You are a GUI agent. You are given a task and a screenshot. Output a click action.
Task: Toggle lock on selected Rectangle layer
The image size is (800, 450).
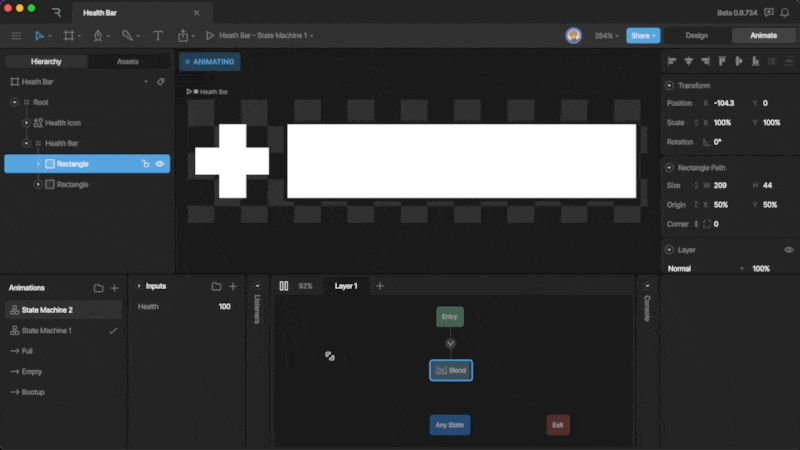pyautogui.click(x=145, y=164)
